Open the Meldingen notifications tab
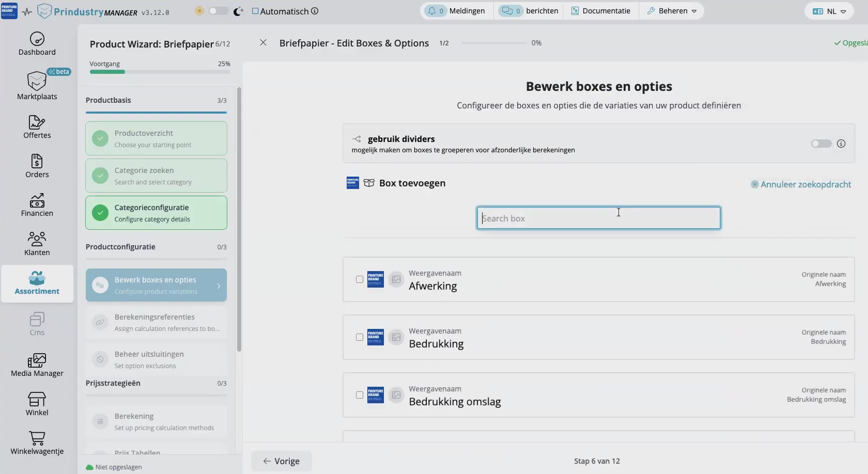This screenshot has height=474, width=868. pos(456,11)
